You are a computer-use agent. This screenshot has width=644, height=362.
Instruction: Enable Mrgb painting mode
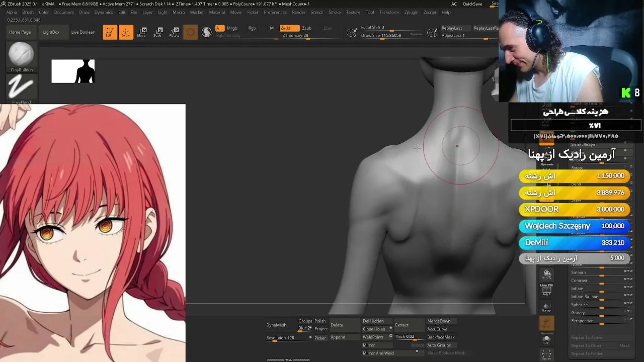[x=232, y=28]
